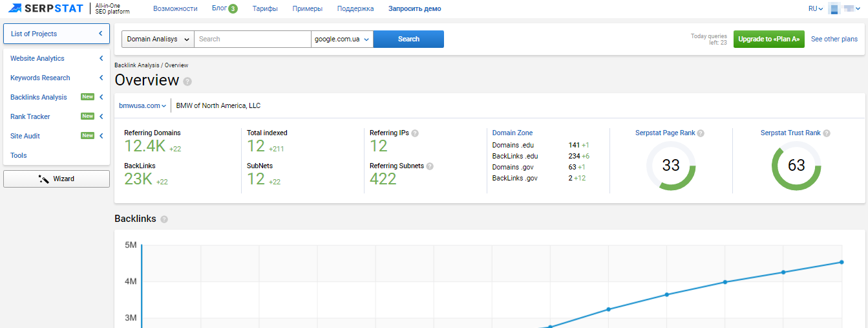868x328 pixels.
Task: Show help for Referring IPs
Action: coord(415,133)
